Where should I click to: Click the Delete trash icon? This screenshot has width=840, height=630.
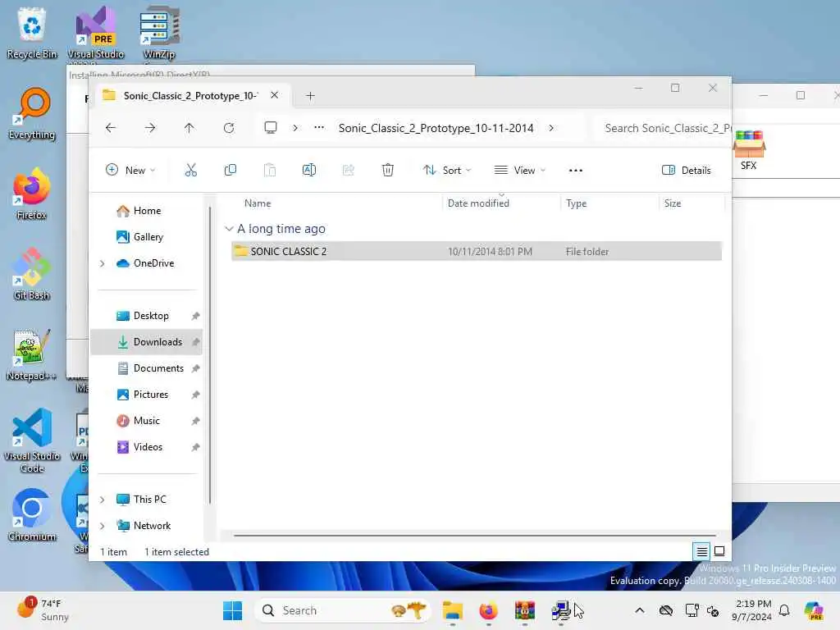(x=388, y=171)
